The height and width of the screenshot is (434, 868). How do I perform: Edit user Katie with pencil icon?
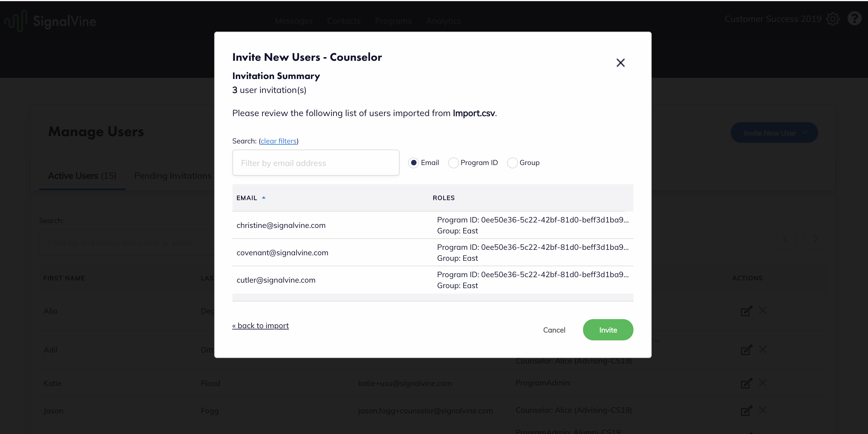pos(746,383)
